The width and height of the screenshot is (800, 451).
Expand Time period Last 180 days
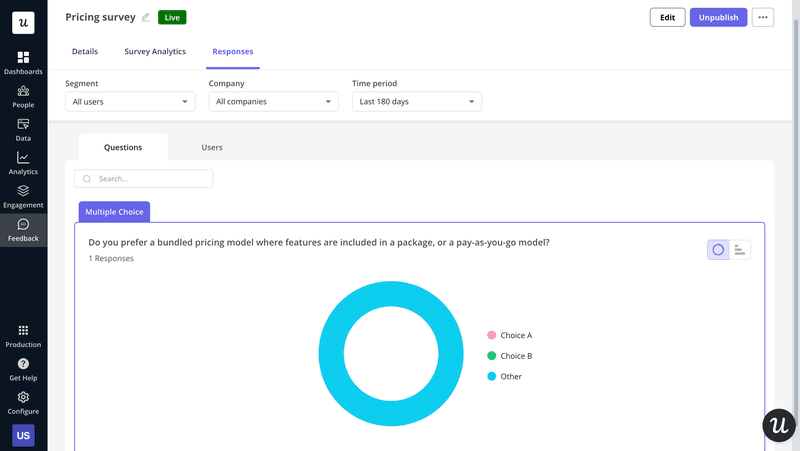416,102
